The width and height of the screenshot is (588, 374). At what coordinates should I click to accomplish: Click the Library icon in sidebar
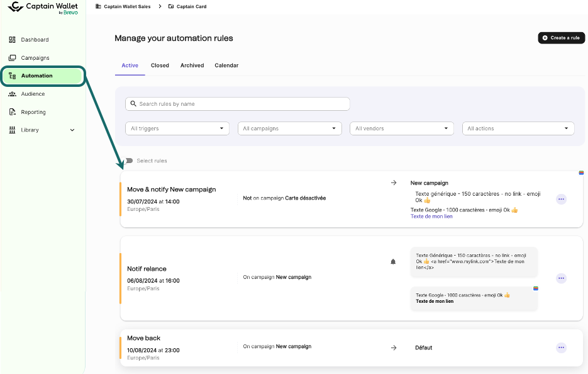[x=13, y=130]
